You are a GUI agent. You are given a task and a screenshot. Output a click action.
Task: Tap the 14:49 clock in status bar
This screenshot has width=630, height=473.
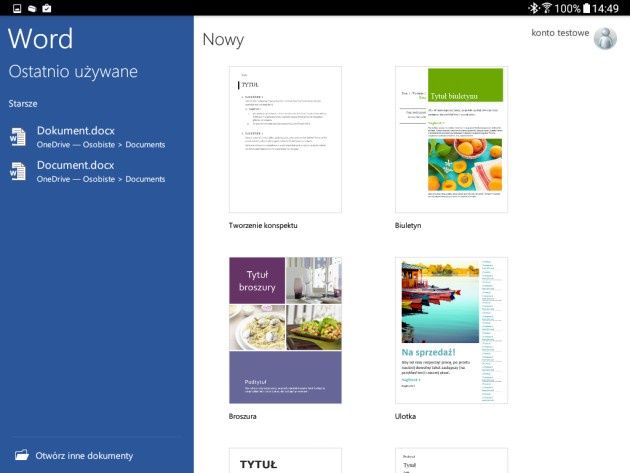[605, 8]
